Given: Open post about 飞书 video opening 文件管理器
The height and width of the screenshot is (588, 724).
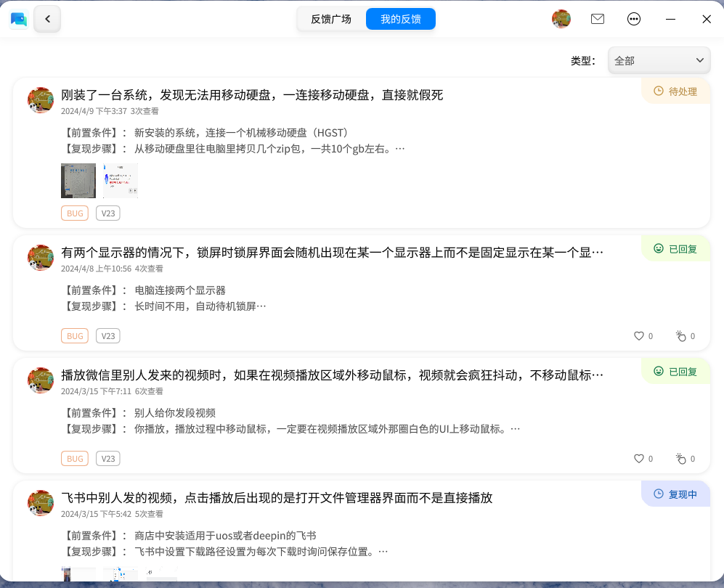Looking at the screenshot, I should pos(277,498).
